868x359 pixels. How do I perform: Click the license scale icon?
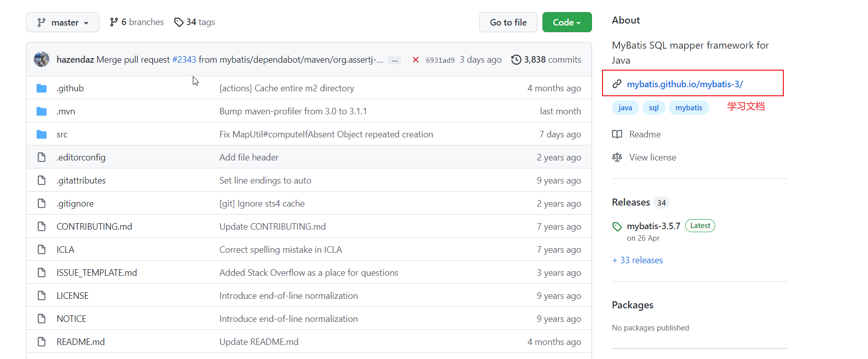pos(617,157)
